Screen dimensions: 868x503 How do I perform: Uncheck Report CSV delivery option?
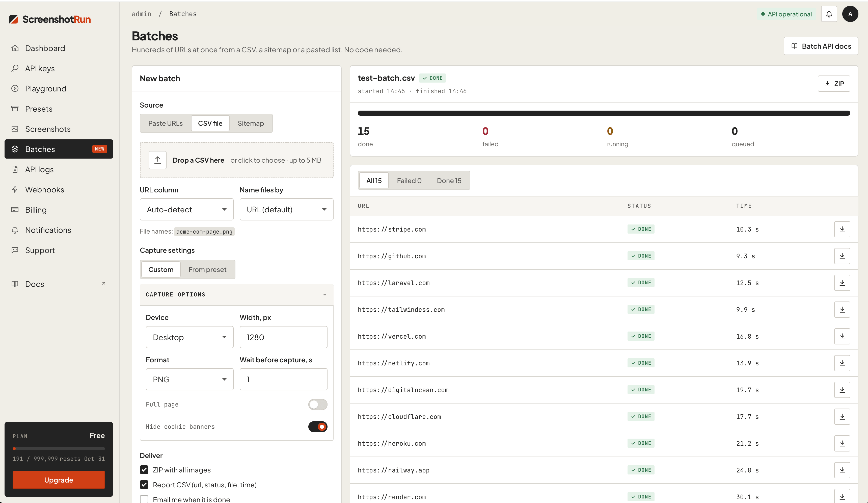[144, 485]
